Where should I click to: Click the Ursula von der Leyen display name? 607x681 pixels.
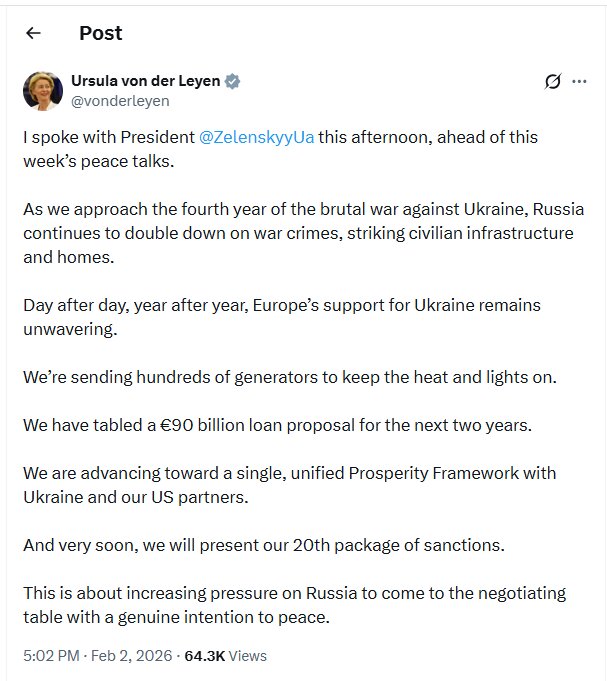146,81
